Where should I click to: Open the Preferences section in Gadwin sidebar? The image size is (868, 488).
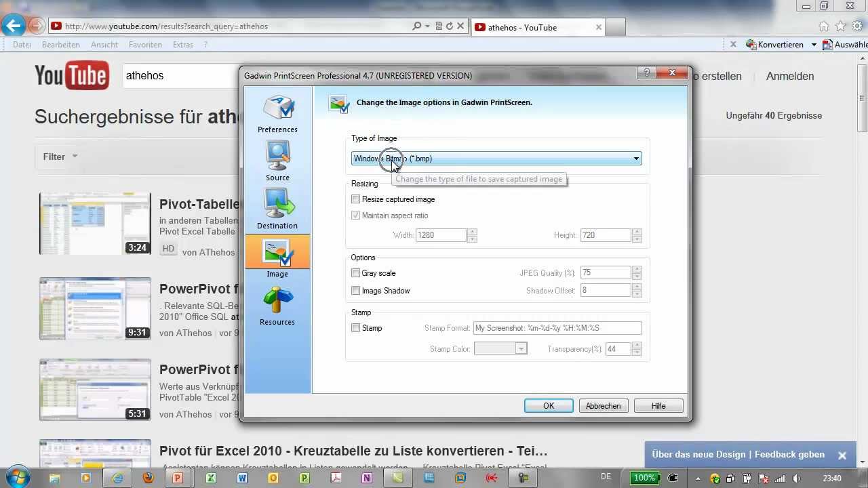pos(277,114)
